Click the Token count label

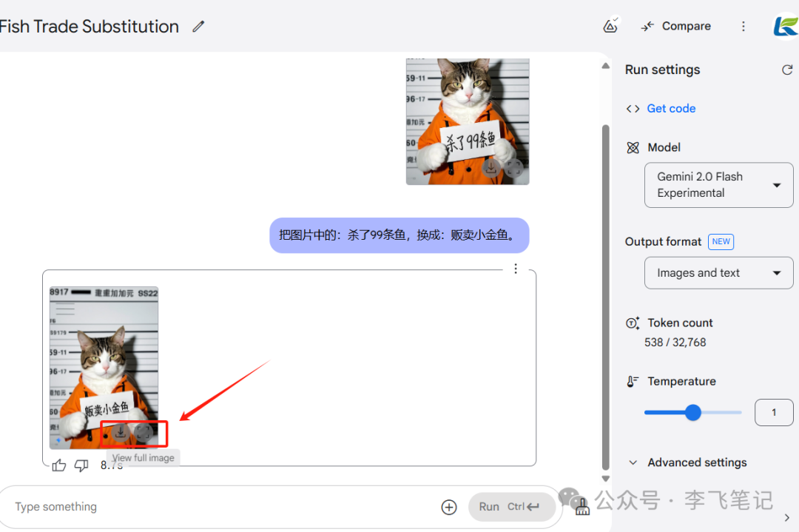(x=681, y=323)
